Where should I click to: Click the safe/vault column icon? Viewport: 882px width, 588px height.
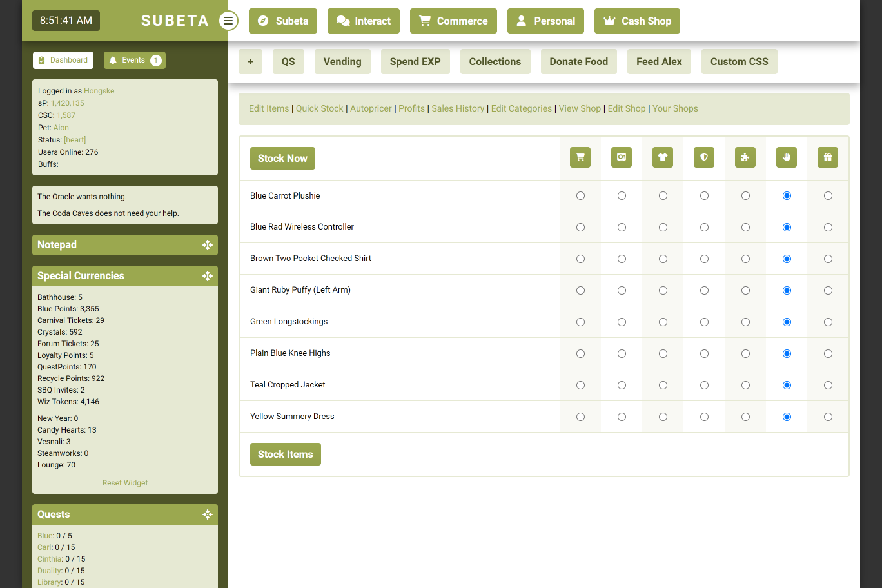click(622, 157)
